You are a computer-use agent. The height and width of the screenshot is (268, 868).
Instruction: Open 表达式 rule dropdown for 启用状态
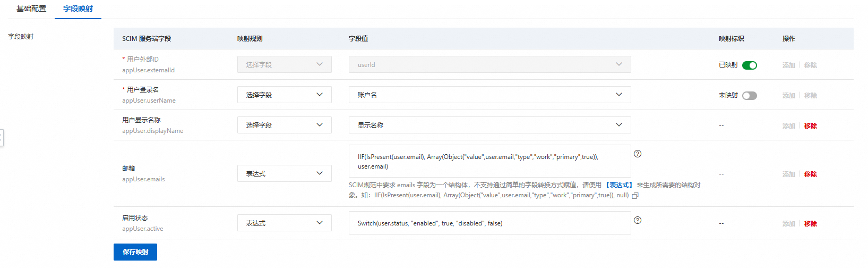point(285,223)
